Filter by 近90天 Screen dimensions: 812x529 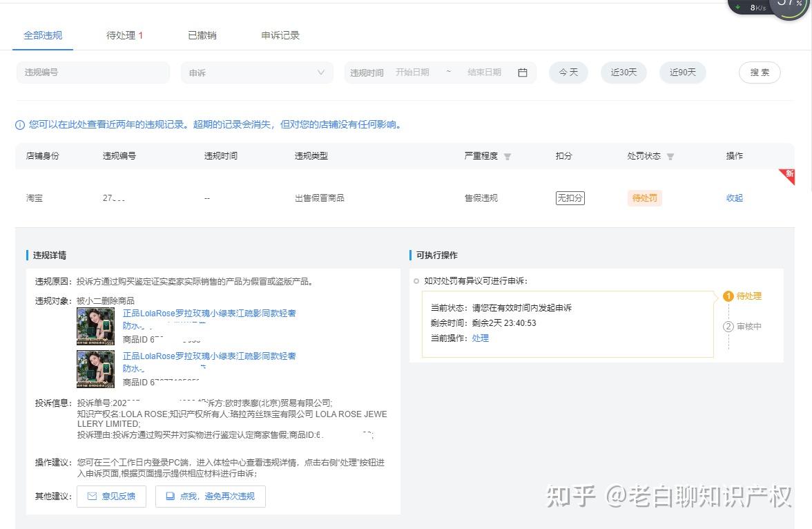tap(682, 73)
